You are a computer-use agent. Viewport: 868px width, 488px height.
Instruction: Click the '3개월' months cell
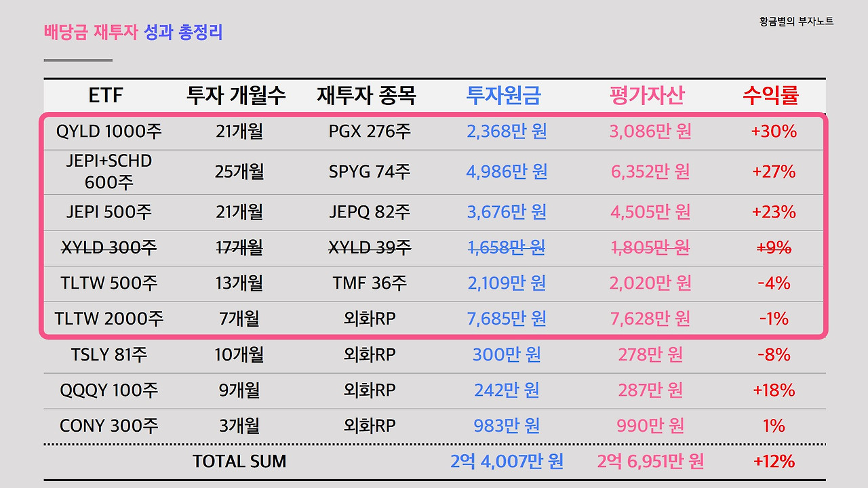pyautogui.click(x=239, y=426)
